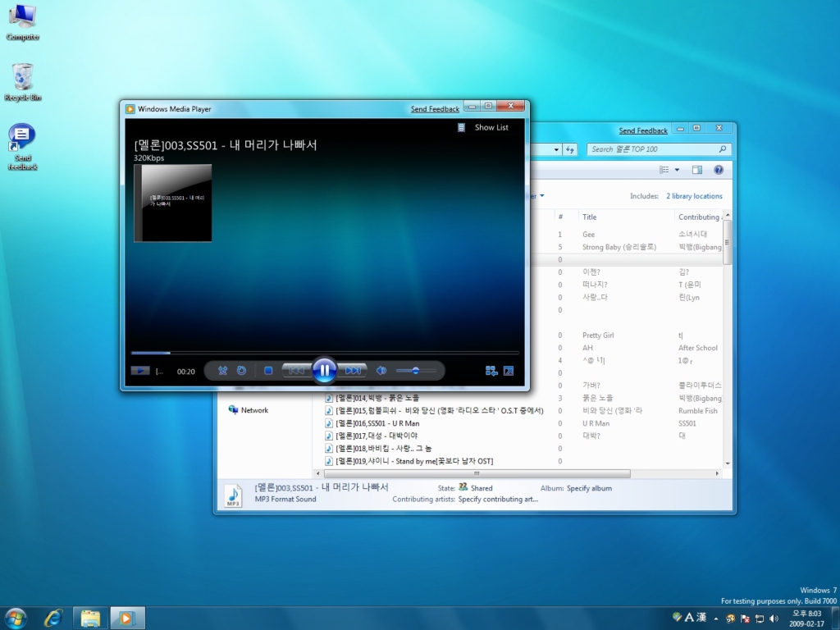The height and width of the screenshot is (630, 840).
Task: Launch Internet Explorer from the taskbar
Action: 53,619
